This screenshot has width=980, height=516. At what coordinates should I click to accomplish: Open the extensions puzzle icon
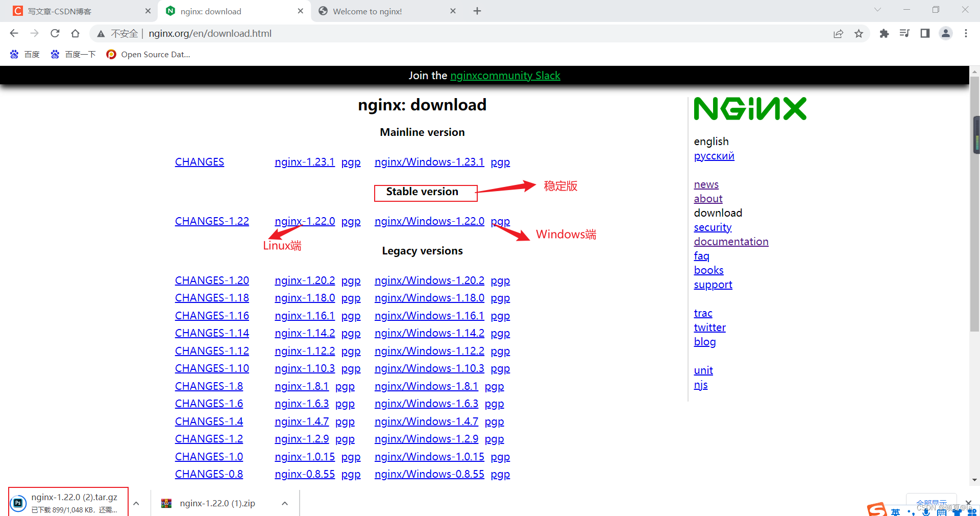click(884, 33)
